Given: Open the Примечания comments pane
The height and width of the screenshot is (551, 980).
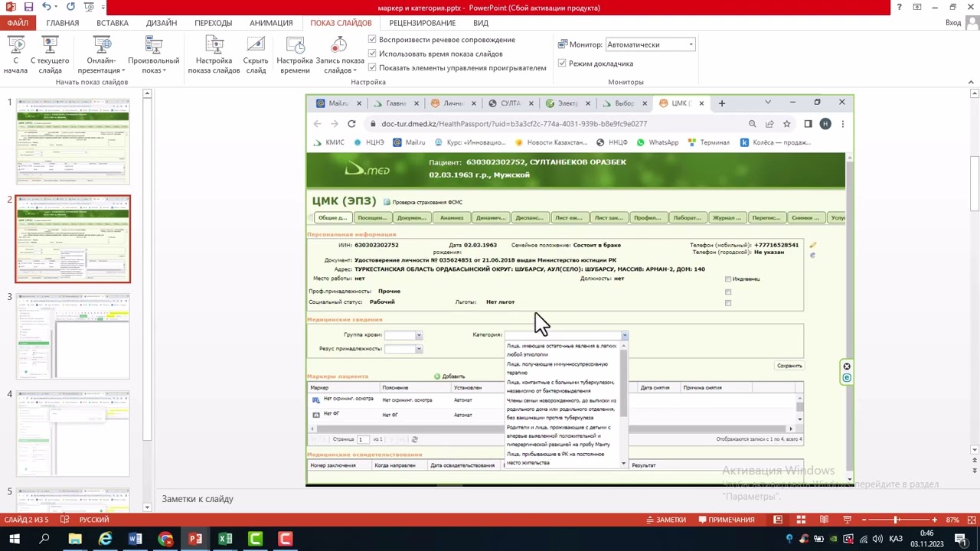Looking at the screenshot, I should pos(726,520).
